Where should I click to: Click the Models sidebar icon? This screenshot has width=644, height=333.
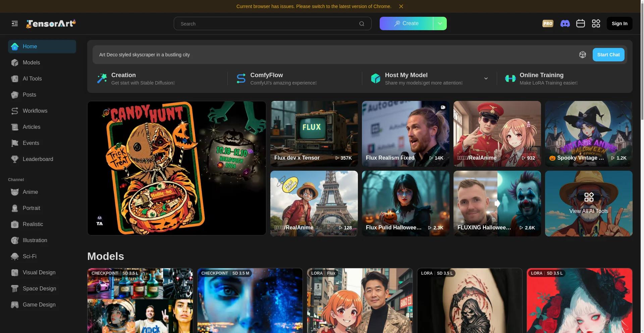click(x=15, y=63)
